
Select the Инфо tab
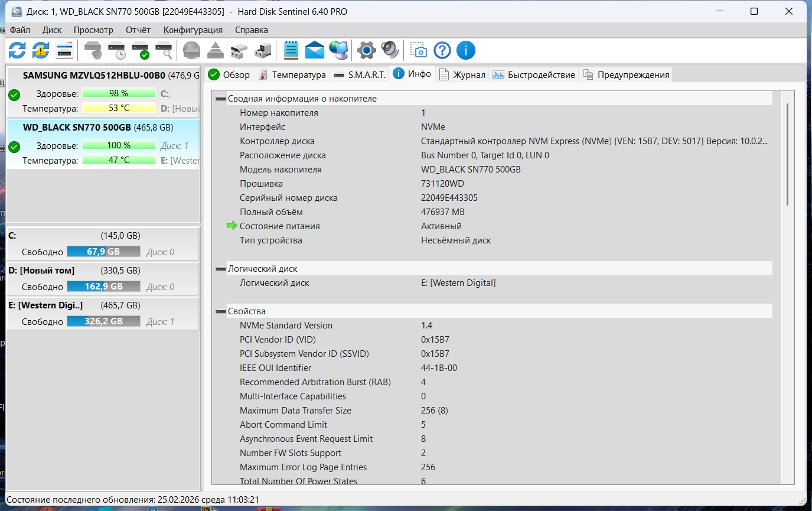(412, 74)
